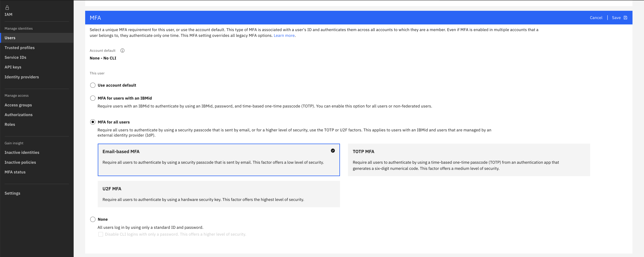Select the U2F MFA card
Screen dimensions: 644x257
219,194
